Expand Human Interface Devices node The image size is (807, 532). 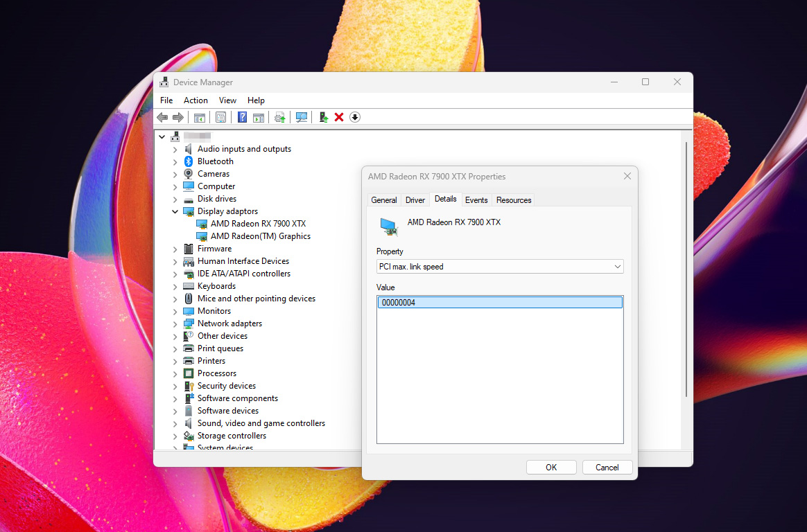tap(175, 262)
